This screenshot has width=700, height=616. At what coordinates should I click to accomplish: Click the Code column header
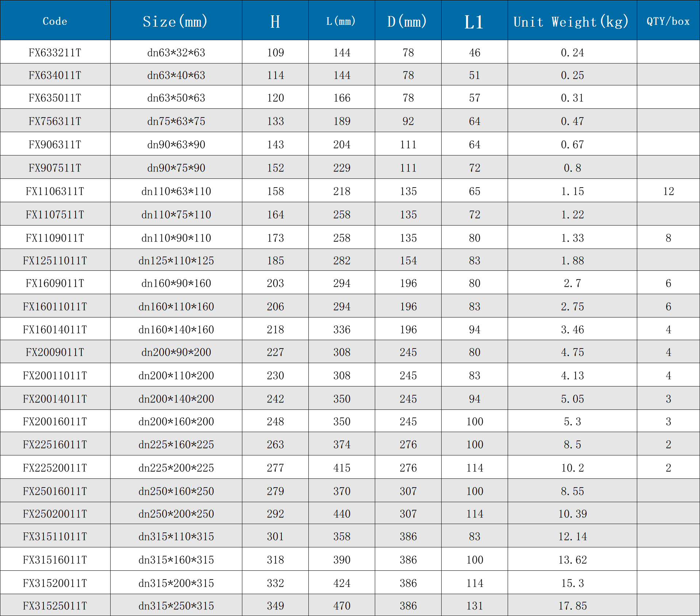pyautogui.click(x=55, y=21)
